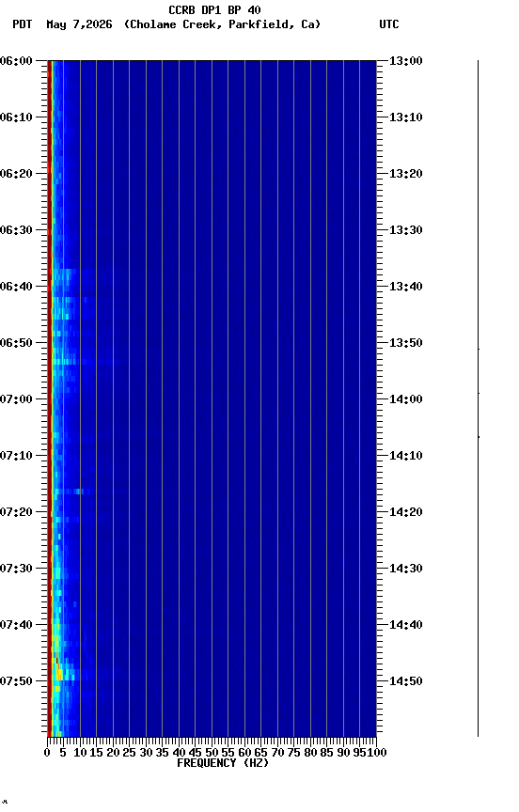The height and width of the screenshot is (812, 519).
Task: Click the date label 'May 7,2026'
Action: tap(79, 24)
